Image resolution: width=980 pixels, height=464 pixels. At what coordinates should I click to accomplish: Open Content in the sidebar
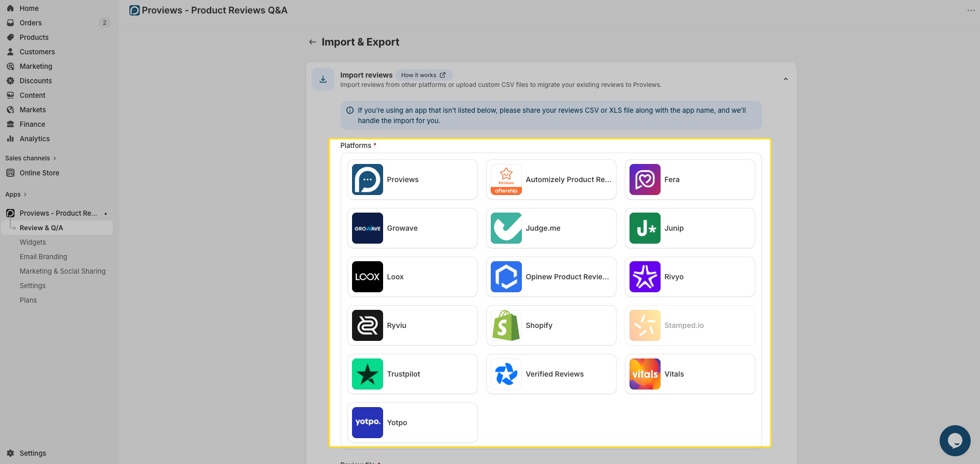(x=33, y=95)
